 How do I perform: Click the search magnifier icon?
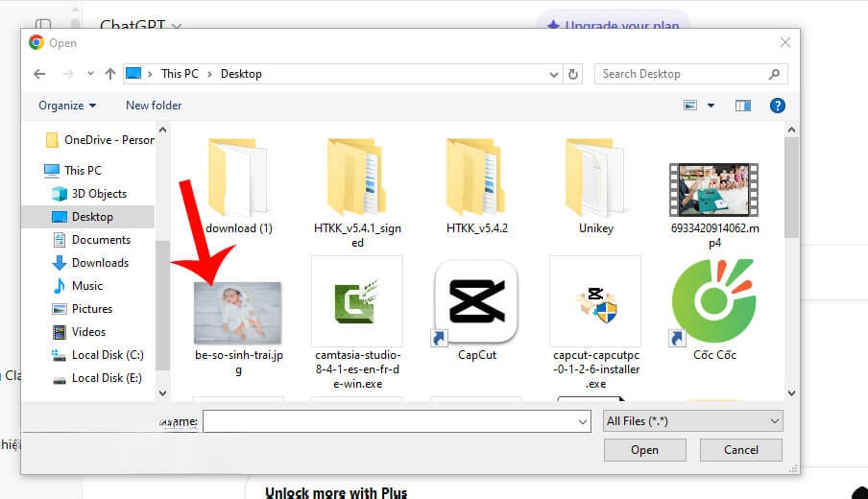[x=775, y=74]
